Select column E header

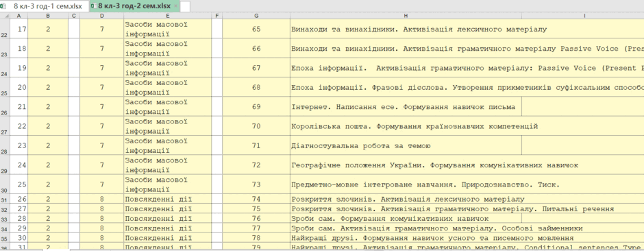tap(168, 16)
